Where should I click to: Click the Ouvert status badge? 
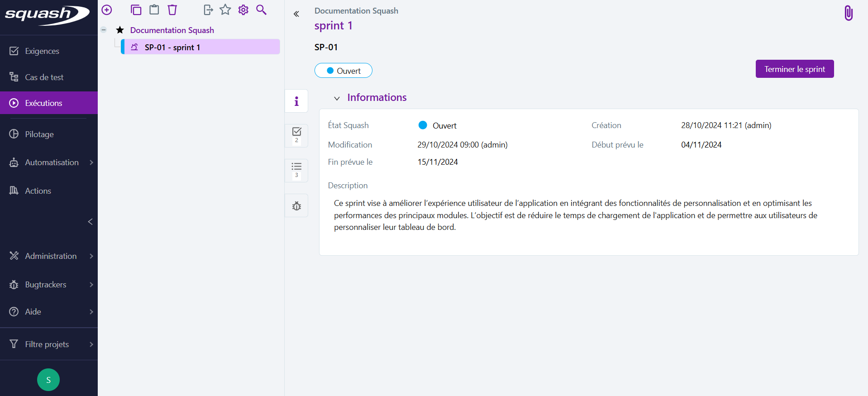tap(343, 71)
